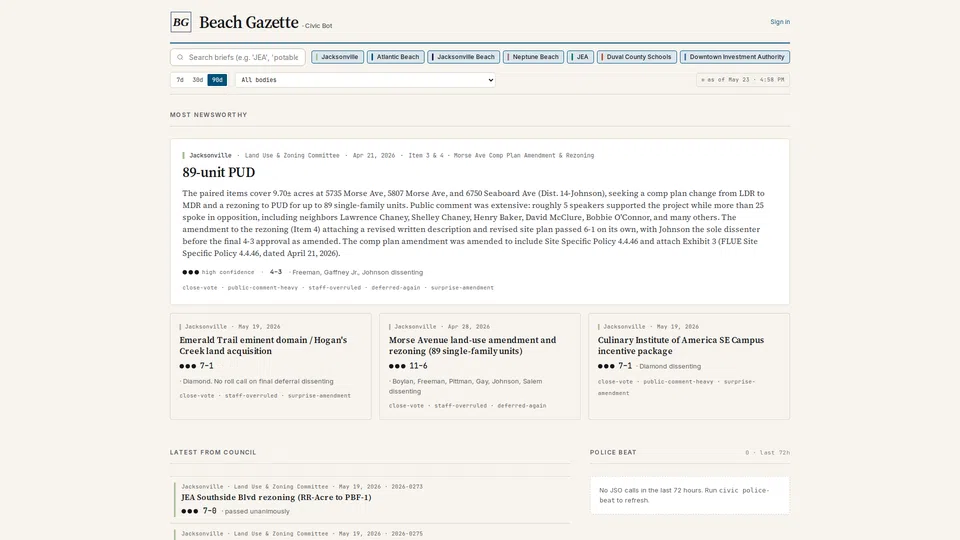Screen dimensions: 960x540
Task: Filter by Duval County Schools chip
Action: pyautogui.click(x=637, y=57)
